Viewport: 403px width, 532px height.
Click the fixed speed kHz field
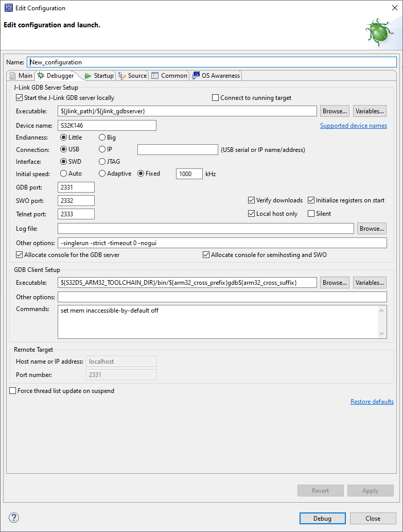tap(189, 174)
